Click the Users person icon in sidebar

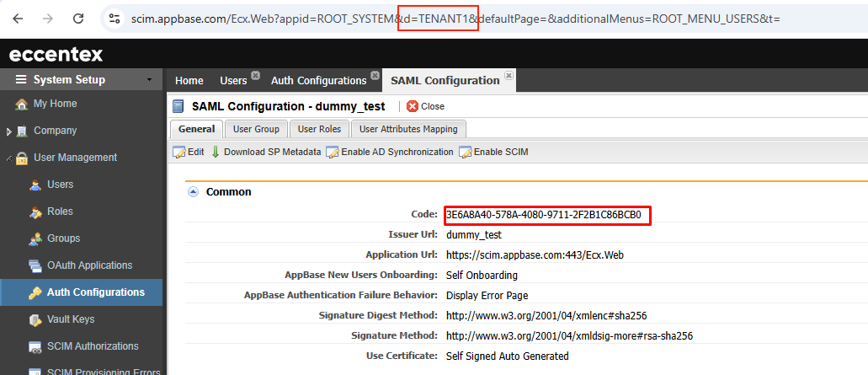35,185
